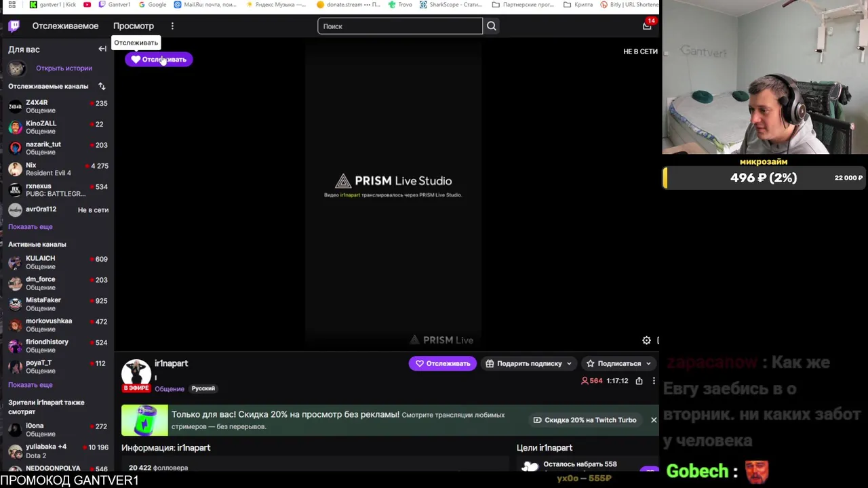Open the yuliabaka +4 Dota 2 channel
Viewport: 868px width, 488px height.
[x=58, y=451]
